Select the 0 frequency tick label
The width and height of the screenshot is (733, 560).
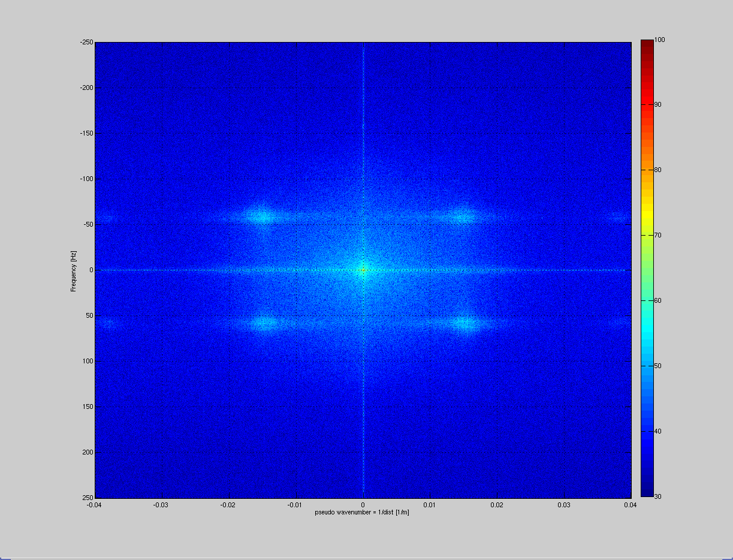point(91,270)
